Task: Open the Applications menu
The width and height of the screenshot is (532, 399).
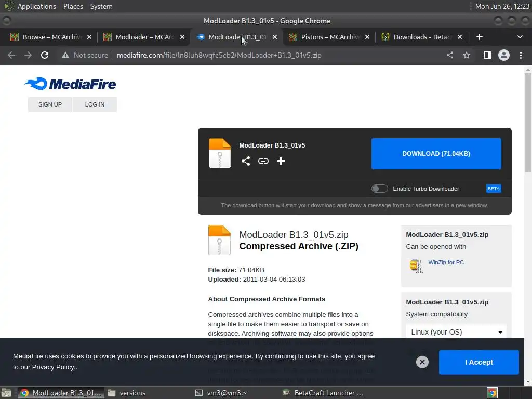Action: [x=37, y=6]
